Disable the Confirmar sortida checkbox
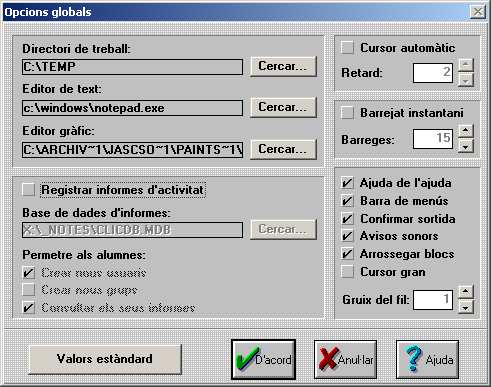This screenshot has height=387, width=491. [x=347, y=219]
